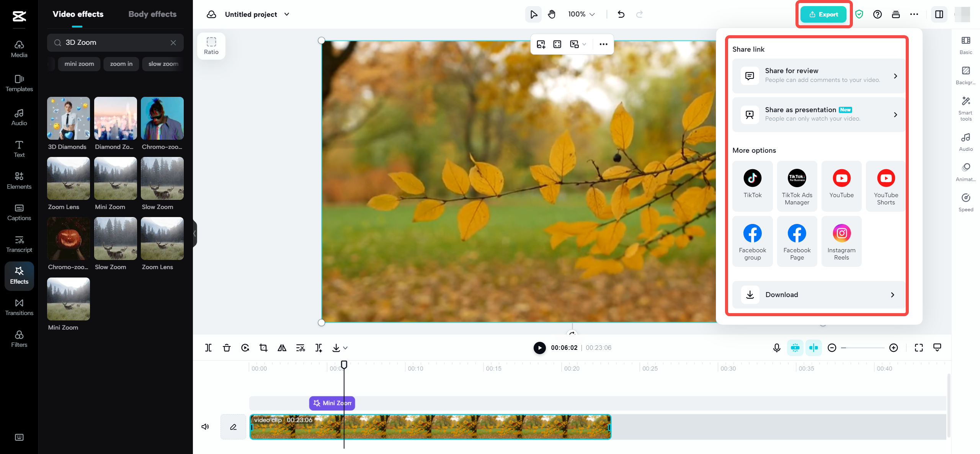Image resolution: width=980 pixels, height=454 pixels.
Task: Click the 3D Zoom search input
Action: click(115, 42)
